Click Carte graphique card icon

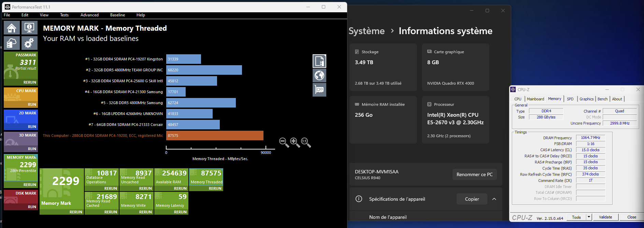(x=429, y=52)
